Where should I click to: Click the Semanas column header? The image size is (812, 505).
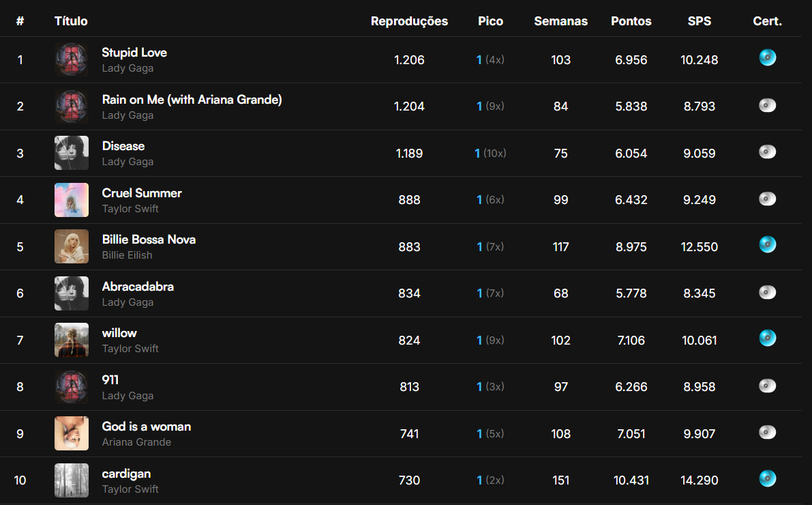click(x=561, y=21)
